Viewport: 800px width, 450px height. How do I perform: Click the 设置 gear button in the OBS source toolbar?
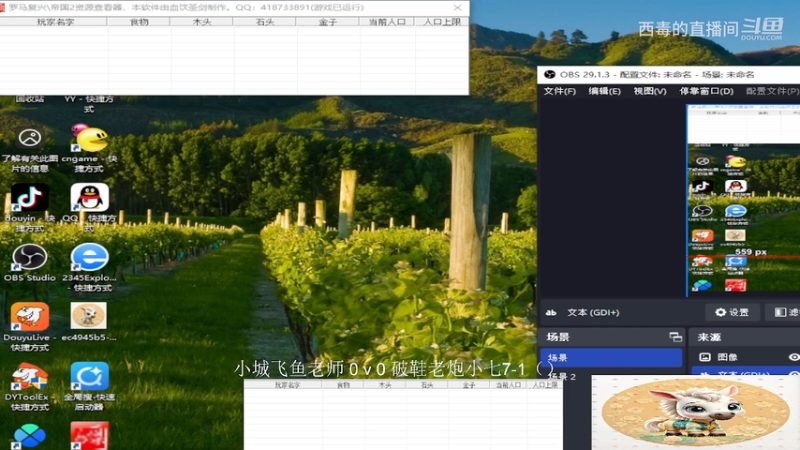732,312
